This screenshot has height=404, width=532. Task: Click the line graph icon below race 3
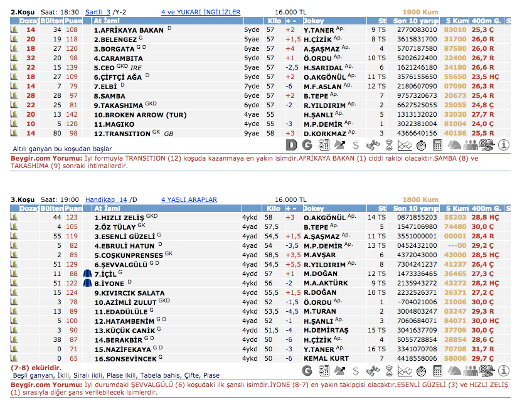(405, 371)
